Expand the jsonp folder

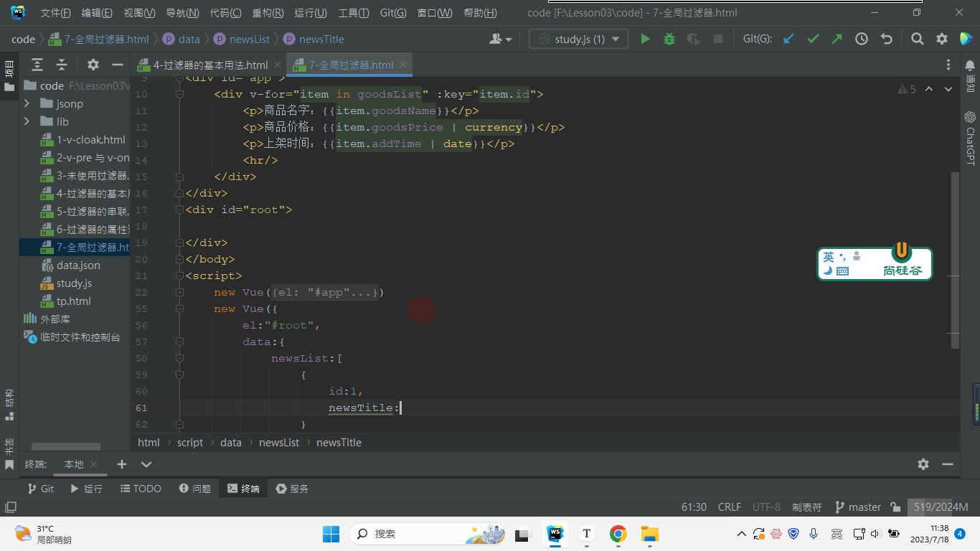pos(27,104)
